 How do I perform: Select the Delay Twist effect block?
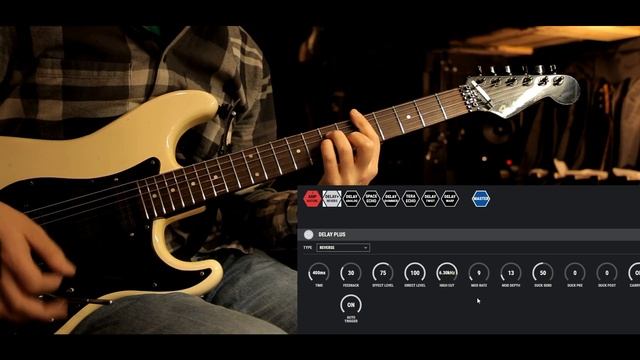[430, 199]
